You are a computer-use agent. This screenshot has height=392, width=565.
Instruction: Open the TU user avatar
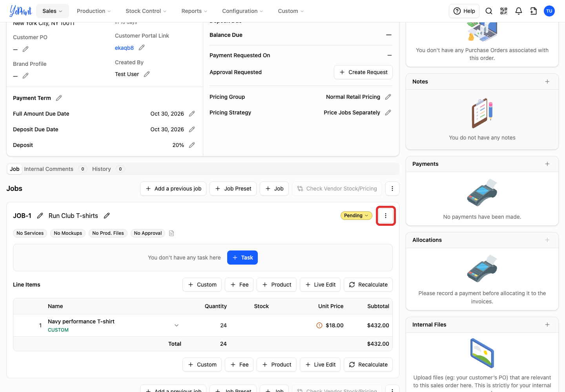click(549, 11)
